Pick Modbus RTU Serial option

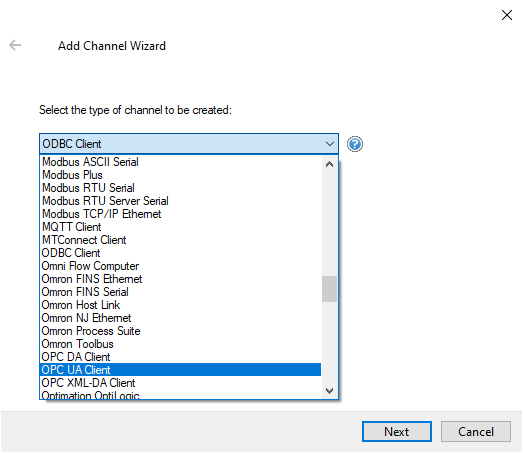(x=180, y=188)
